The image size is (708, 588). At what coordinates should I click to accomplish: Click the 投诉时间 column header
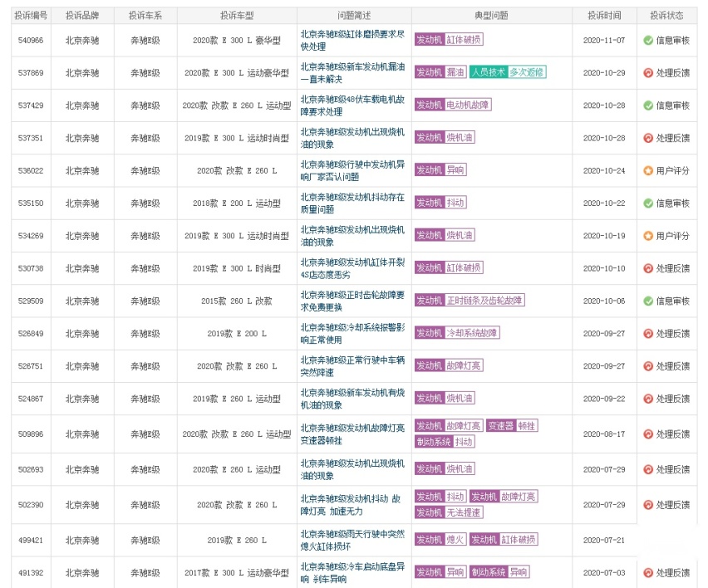click(604, 15)
